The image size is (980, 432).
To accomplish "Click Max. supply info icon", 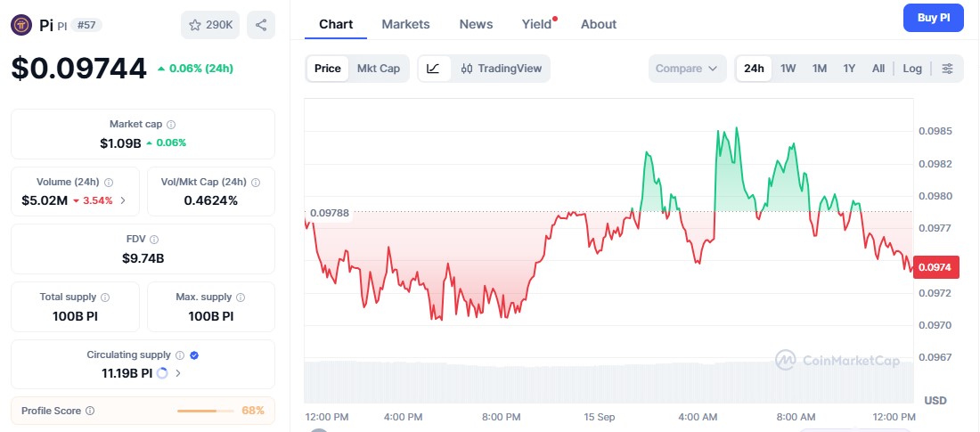I will pyautogui.click(x=241, y=298).
